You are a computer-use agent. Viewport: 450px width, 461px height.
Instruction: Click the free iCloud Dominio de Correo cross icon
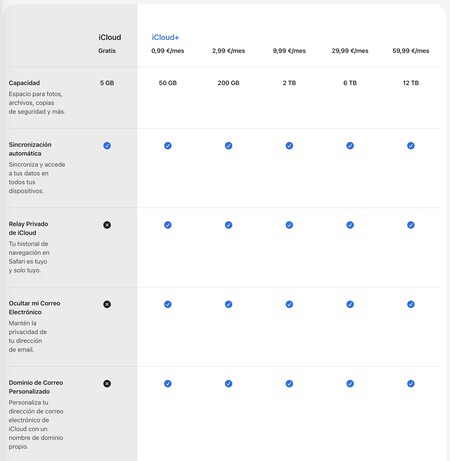107,384
